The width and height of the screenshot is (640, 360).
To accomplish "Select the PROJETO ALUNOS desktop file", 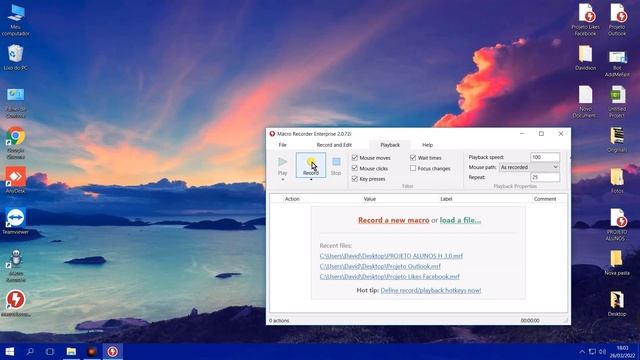I will 617,224.
